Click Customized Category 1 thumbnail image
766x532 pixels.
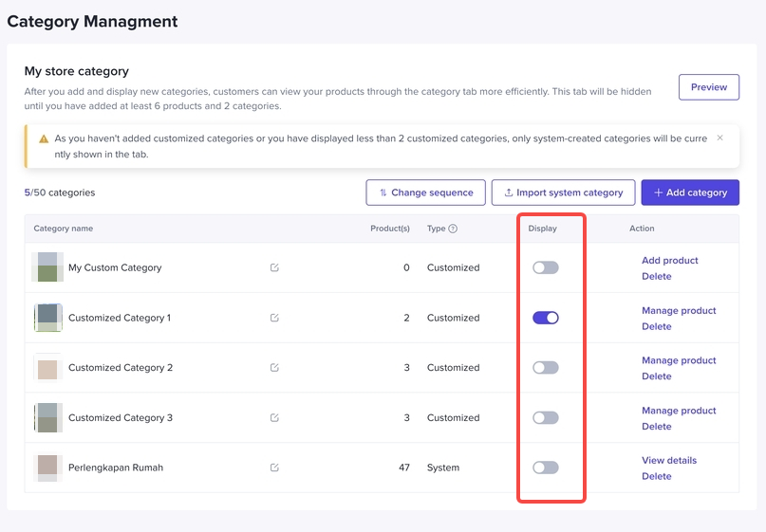48,318
